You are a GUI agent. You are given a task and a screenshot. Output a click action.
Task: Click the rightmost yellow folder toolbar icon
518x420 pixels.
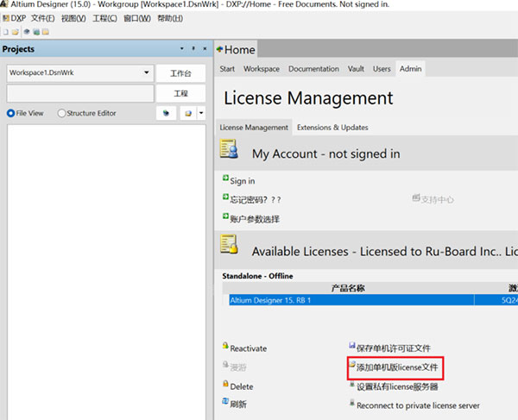pyautogui.click(x=46, y=32)
